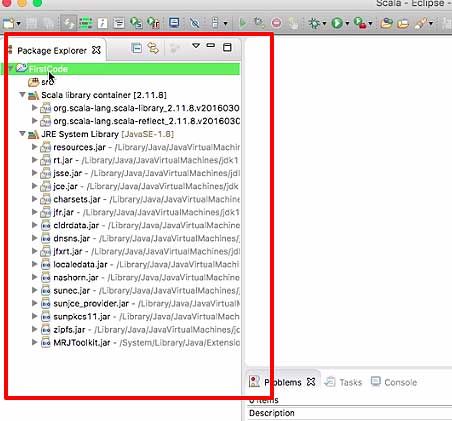Click the New wizard icon in toolbar
Viewport: 452px width, 421px height.
point(9,23)
